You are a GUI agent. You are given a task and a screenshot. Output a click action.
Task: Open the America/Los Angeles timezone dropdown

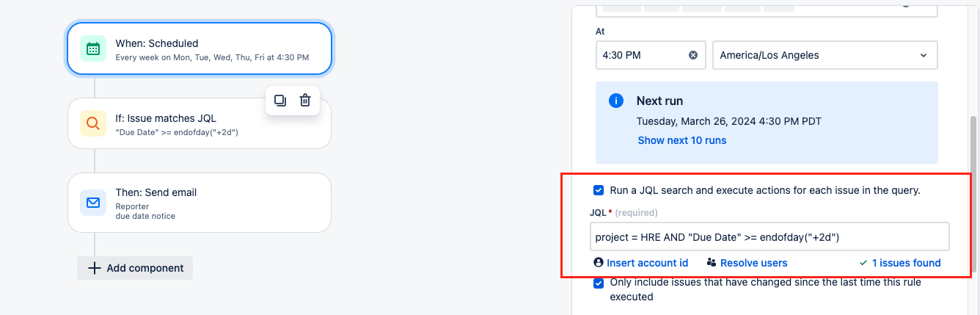825,55
